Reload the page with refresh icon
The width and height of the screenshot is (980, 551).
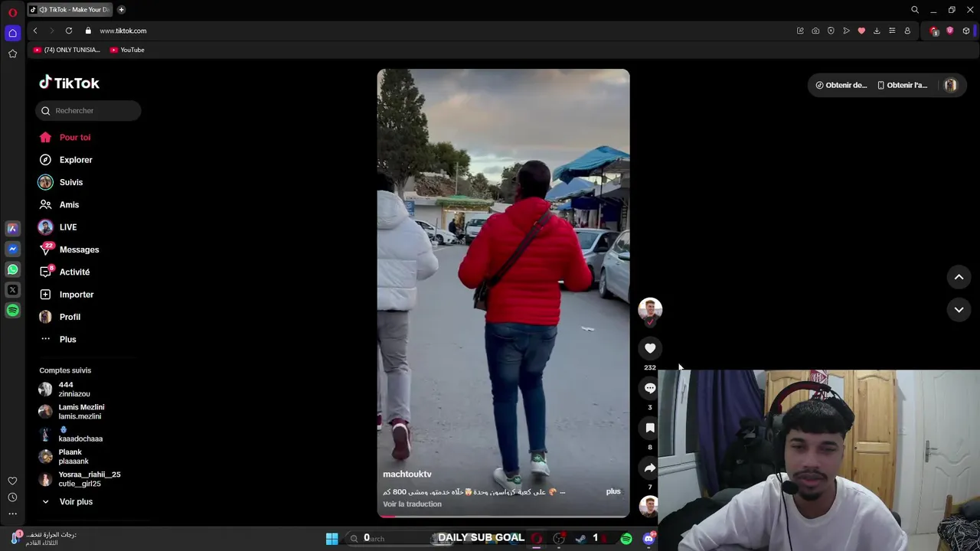point(69,31)
